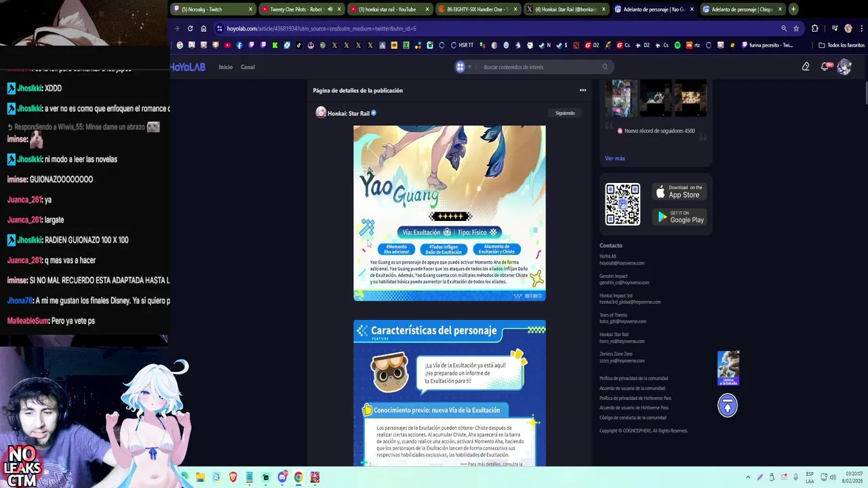
Task: Open the HSR TT bookmark
Action: coord(462,45)
